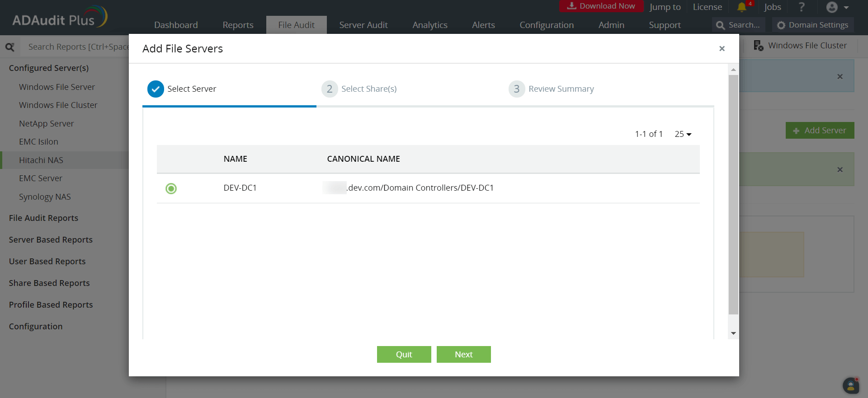The height and width of the screenshot is (398, 868).
Task: Open the user account menu
Action: (837, 7)
